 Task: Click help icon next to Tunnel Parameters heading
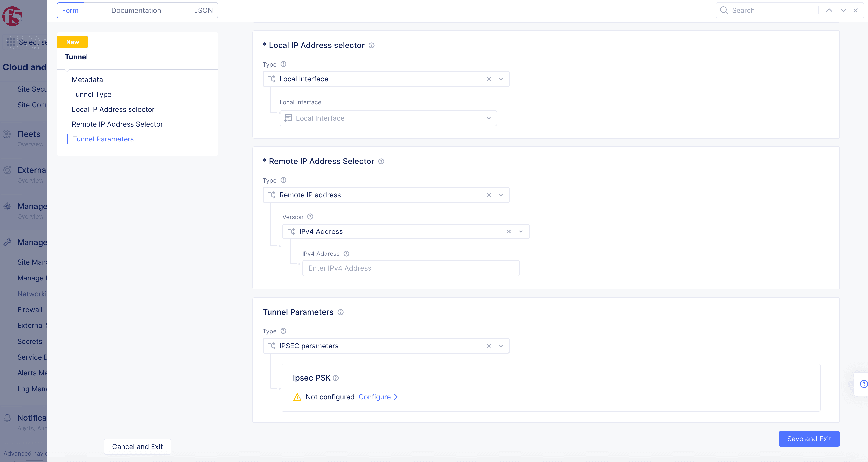coord(340,312)
